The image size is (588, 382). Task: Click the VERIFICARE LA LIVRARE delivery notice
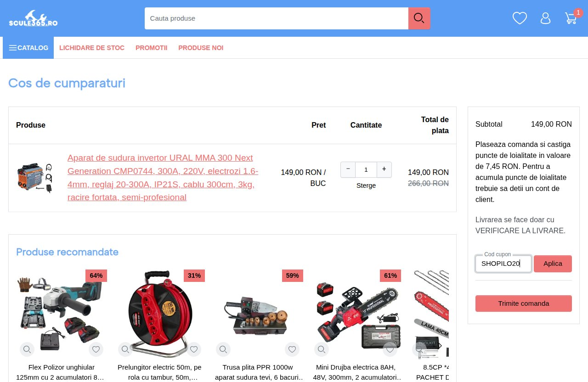coord(520,225)
